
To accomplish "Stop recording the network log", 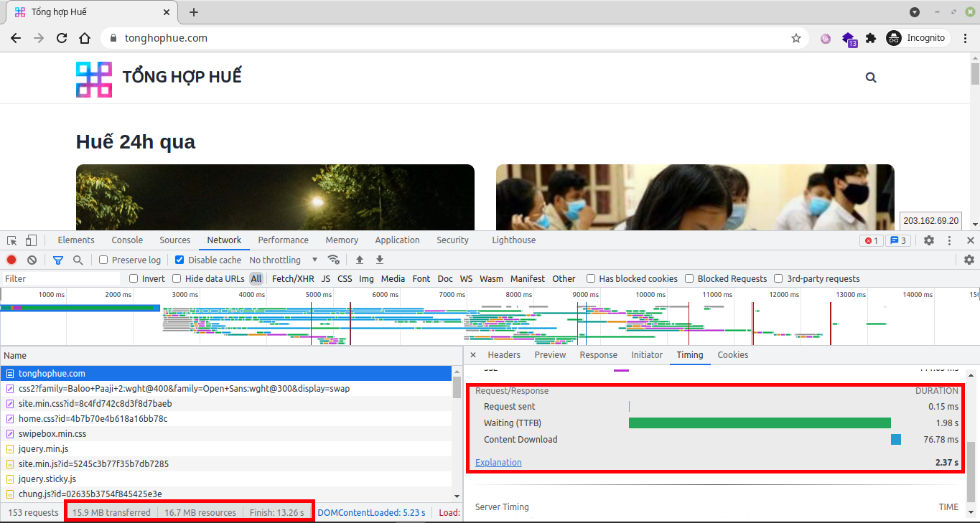I will click(x=11, y=260).
